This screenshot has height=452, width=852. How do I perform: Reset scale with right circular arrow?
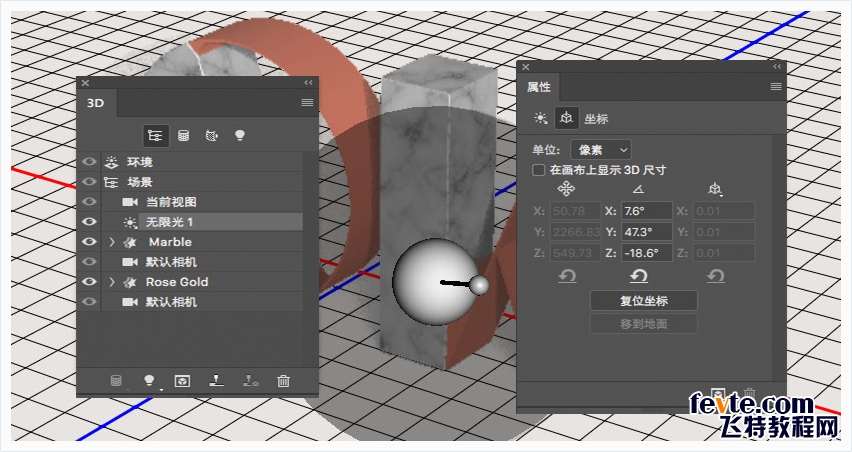pyautogui.click(x=715, y=277)
